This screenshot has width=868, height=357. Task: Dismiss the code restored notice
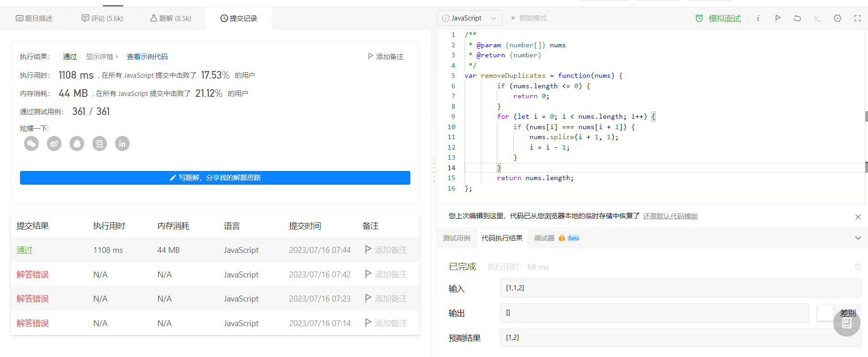(x=858, y=217)
